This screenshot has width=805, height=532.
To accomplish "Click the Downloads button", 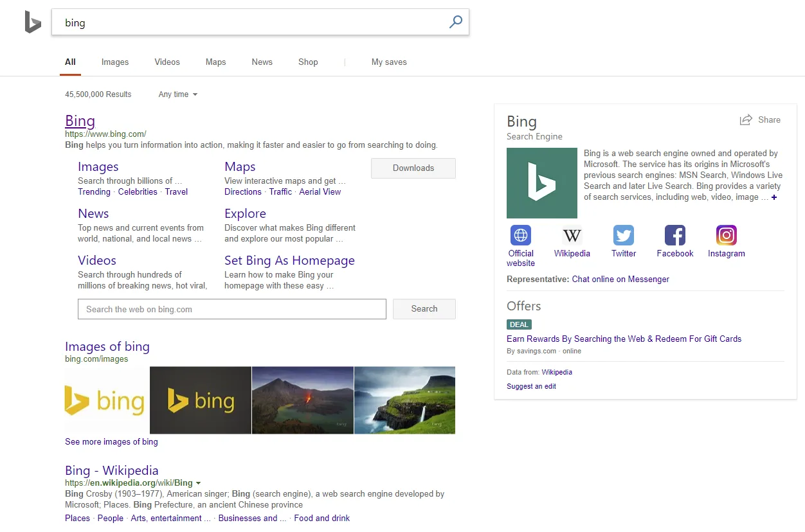I will pos(413,168).
